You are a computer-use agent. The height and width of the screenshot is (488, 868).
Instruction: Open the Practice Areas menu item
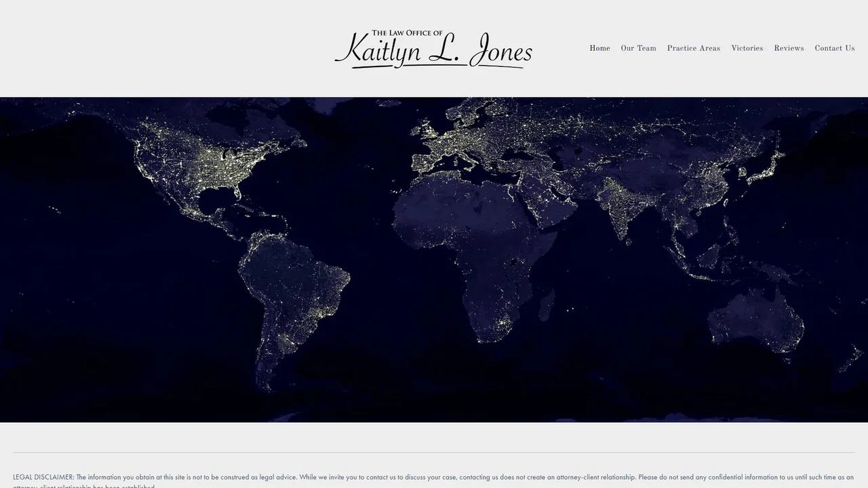(x=693, y=48)
